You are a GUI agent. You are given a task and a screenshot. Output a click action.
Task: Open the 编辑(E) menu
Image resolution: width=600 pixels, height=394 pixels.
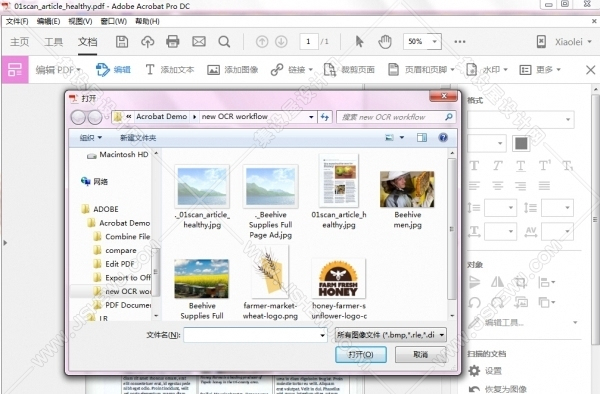(x=48, y=21)
